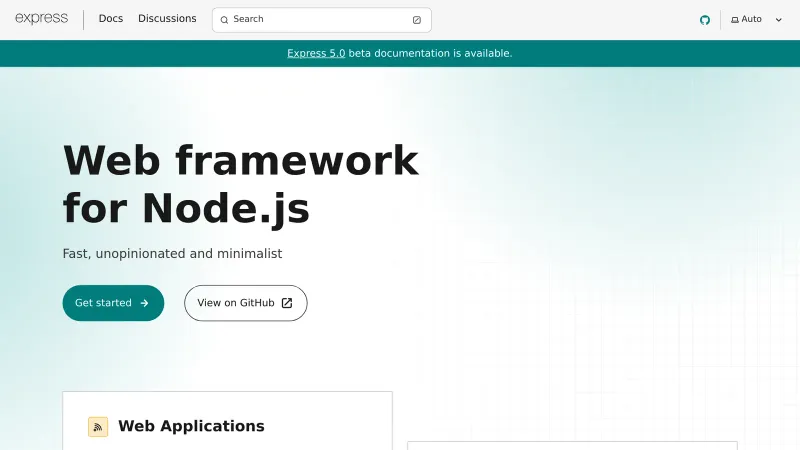This screenshot has width=800, height=450.
Task: Click the magnifier icon in search box
Action: coord(225,20)
